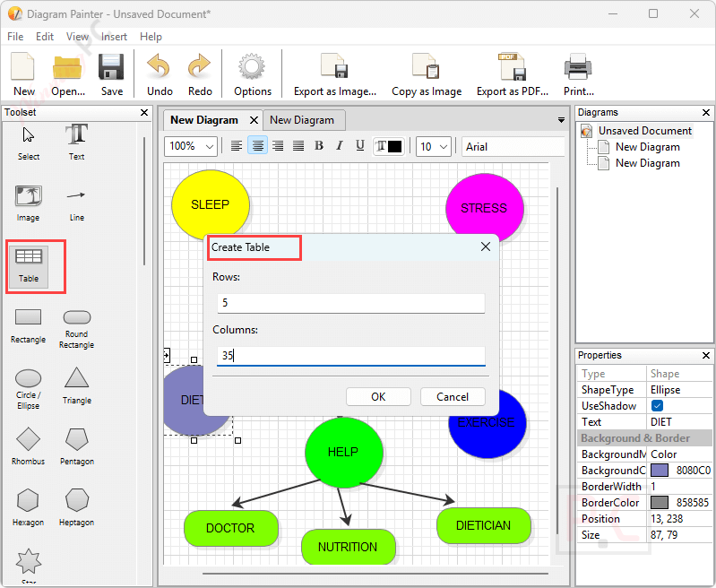Close the Diagrams panel
This screenshot has width=716, height=588.
click(x=706, y=112)
